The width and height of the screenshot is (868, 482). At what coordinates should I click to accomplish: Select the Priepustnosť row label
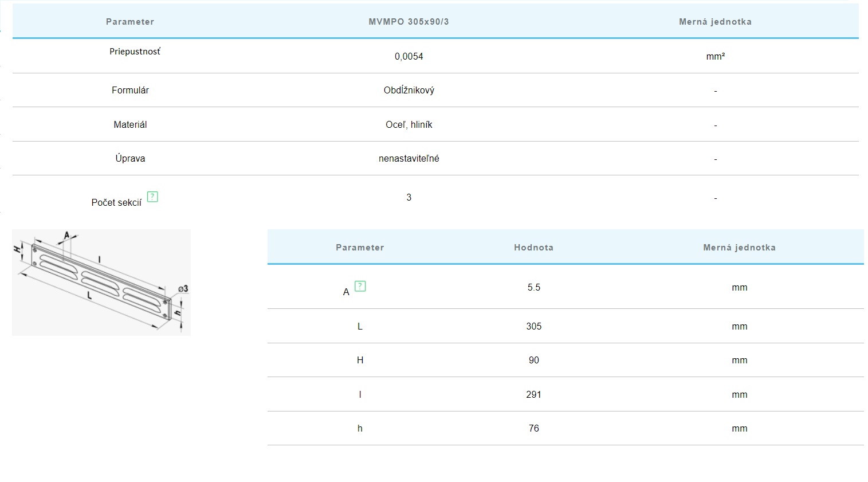[x=135, y=52]
